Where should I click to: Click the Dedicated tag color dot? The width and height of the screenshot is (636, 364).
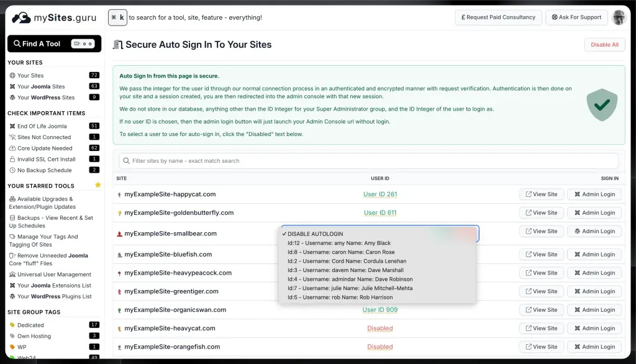pyautogui.click(x=11, y=324)
